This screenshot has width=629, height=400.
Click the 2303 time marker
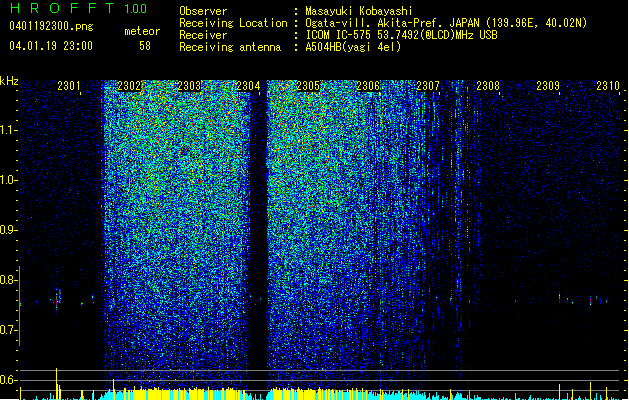(189, 86)
